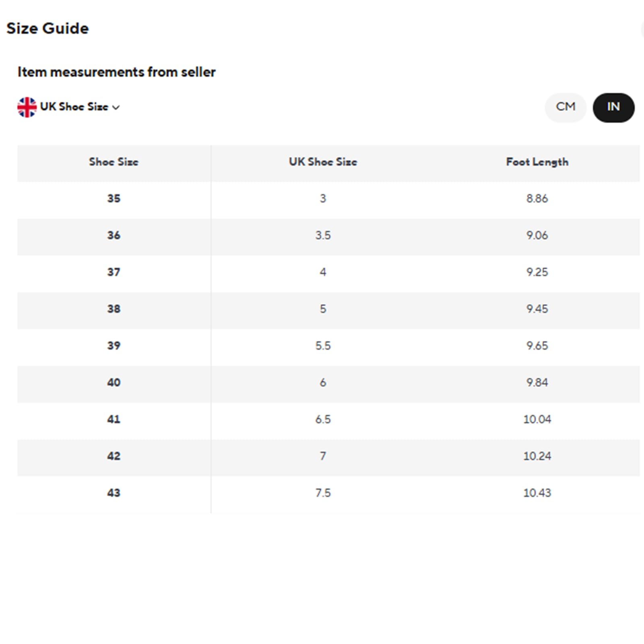Click the Foot Length column header
Image resolution: width=644 pixels, height=644 pixels.
coord(537,162)
